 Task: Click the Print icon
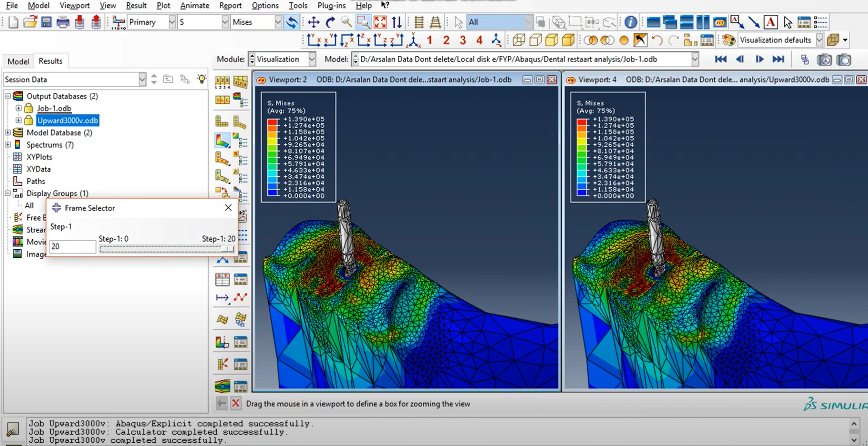pos(63,22)
